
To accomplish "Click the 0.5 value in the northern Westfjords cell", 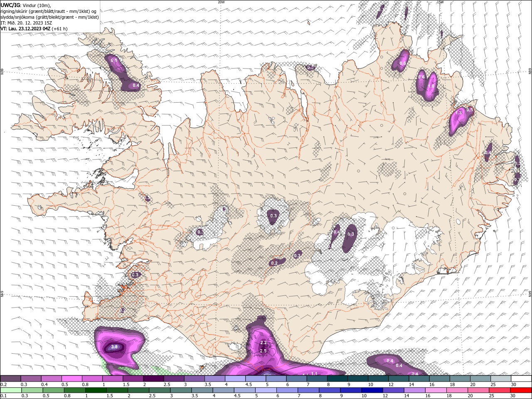I will coord(114,60).
